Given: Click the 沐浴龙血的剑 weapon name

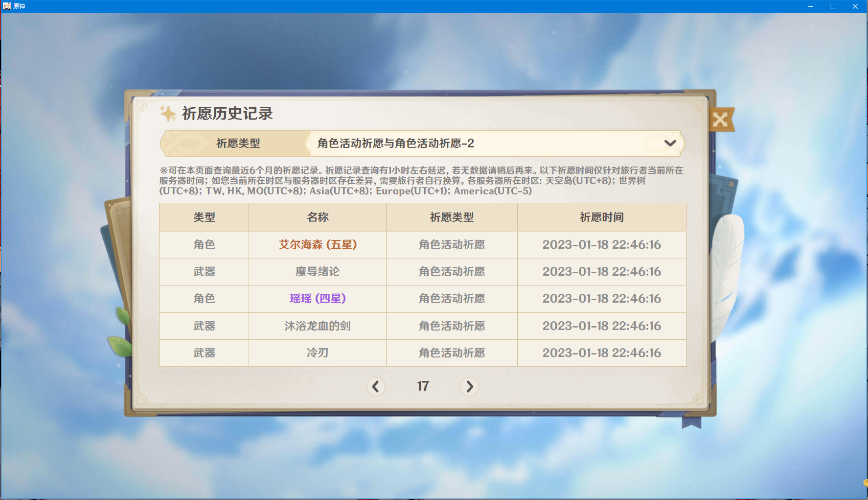Looking at the screenshot, I should [318, 326].
